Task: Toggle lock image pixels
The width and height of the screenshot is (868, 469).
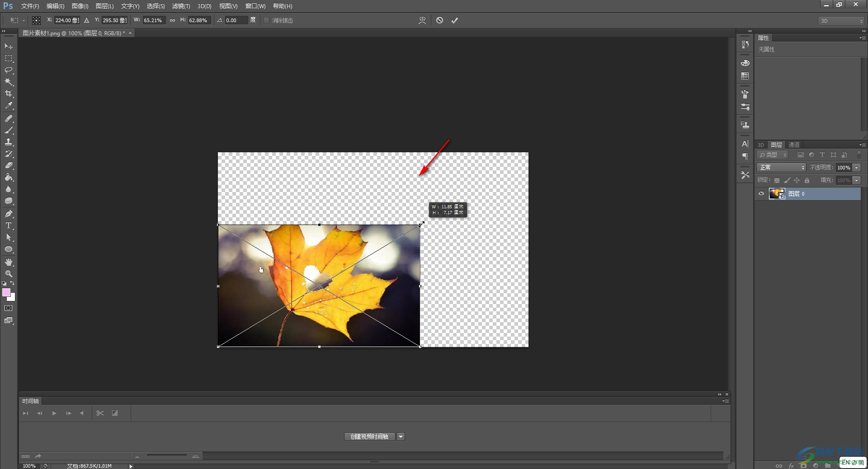Action: [x=787, y=180]
